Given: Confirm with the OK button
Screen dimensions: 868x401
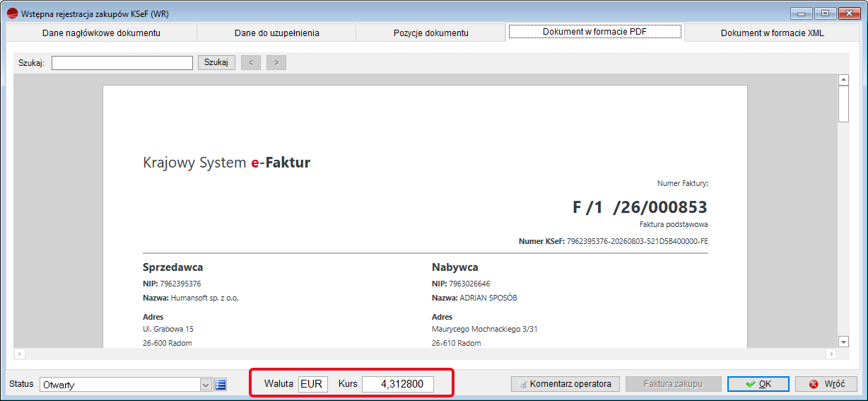Looking at the screenshot, I should [x=758, y=384].
